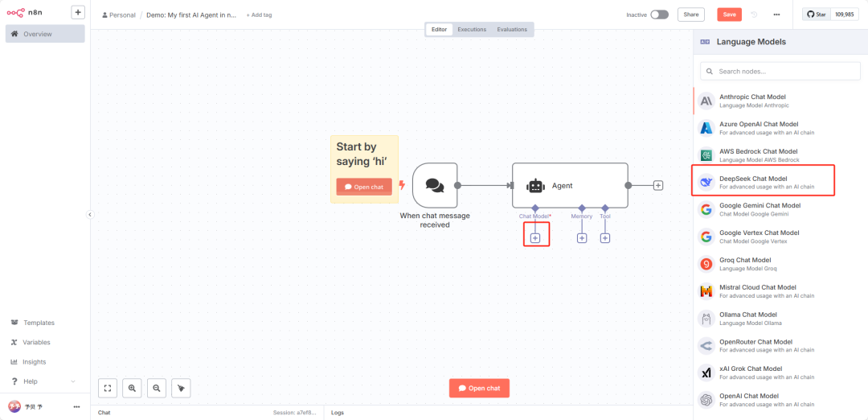Click the Share button
Screen dimensions: 868x420
click(691, 14)
